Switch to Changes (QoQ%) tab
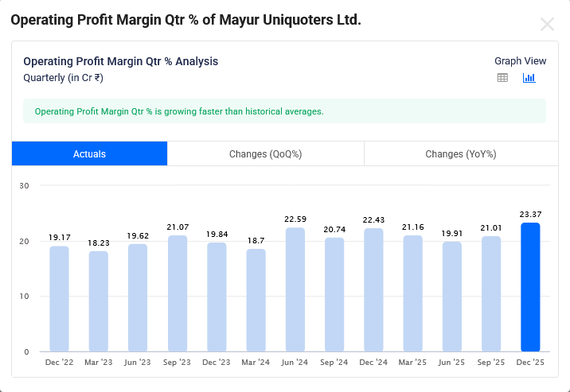Screen dimensions: 570x392 [265, 154]
